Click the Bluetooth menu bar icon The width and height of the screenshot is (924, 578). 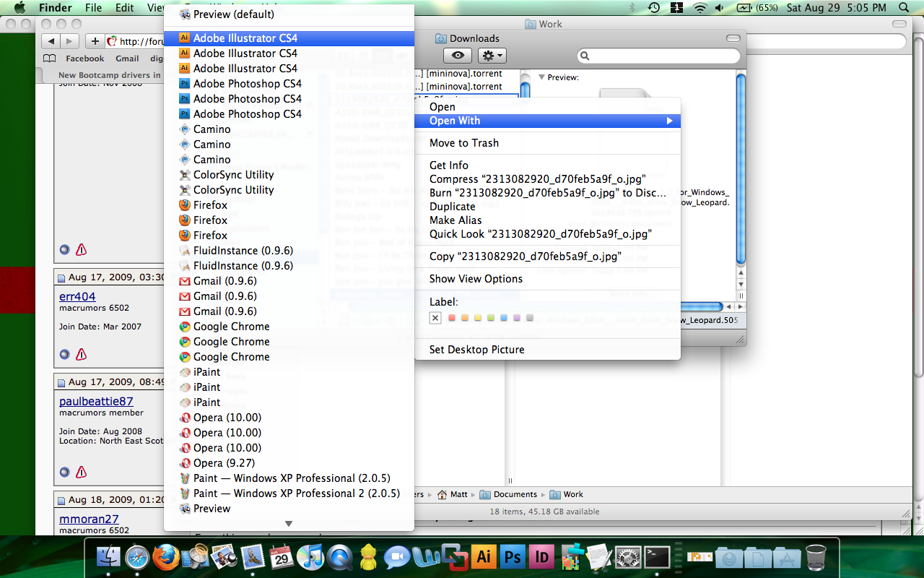pos(632,8)
